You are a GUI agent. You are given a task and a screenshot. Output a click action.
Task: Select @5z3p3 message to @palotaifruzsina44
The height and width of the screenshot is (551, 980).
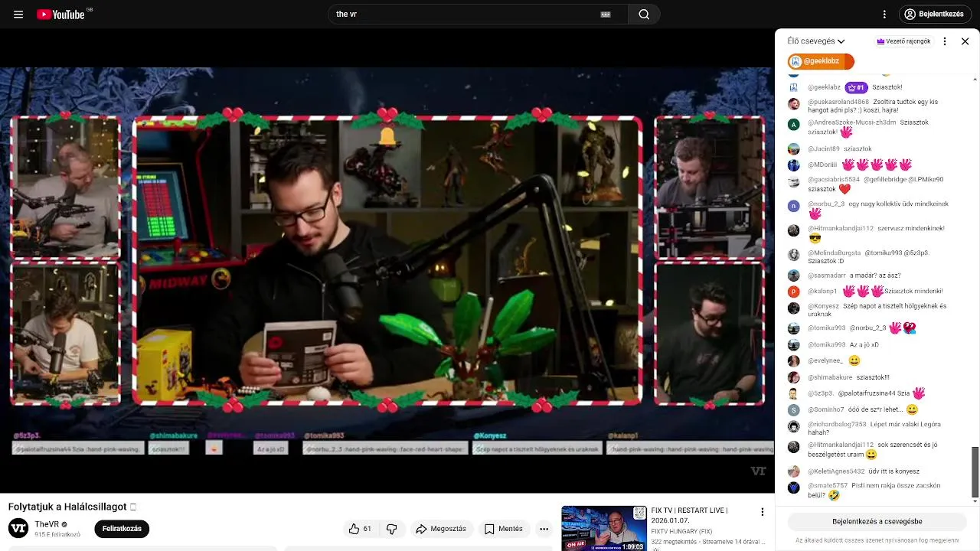pos(882,393)
